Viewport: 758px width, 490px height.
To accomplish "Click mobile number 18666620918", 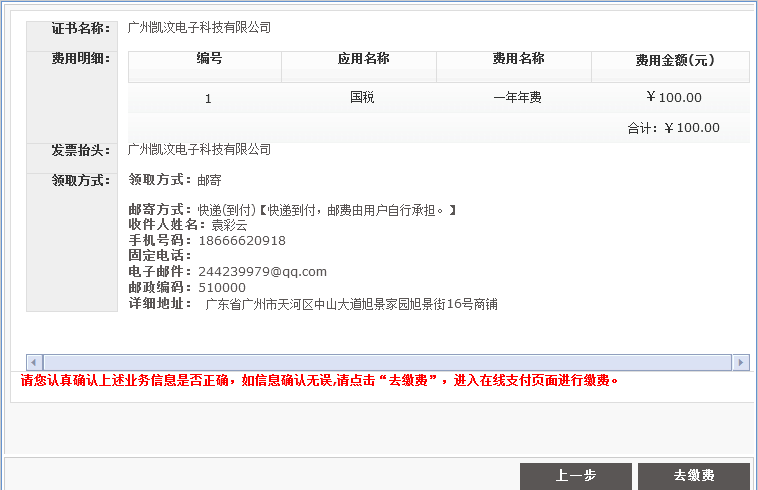I will tap(242, 241).
